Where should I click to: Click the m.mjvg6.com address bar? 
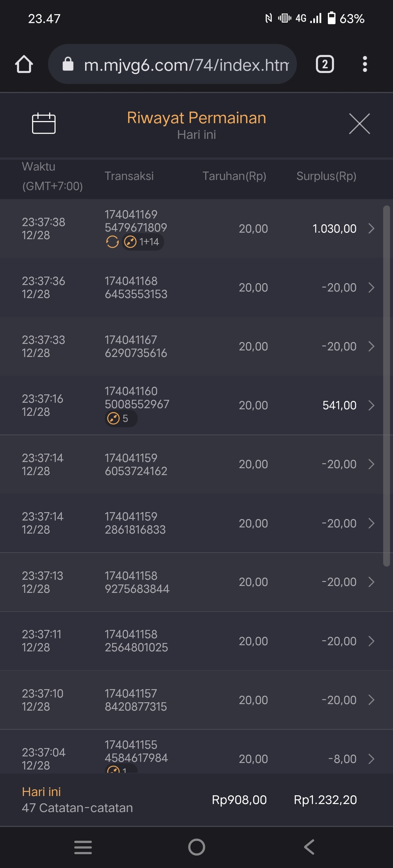(x=186, y=65)
